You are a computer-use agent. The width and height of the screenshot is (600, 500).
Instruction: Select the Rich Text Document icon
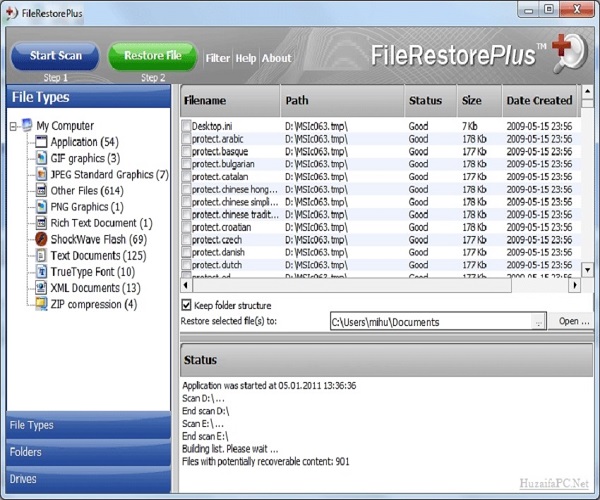coord(41,223)
